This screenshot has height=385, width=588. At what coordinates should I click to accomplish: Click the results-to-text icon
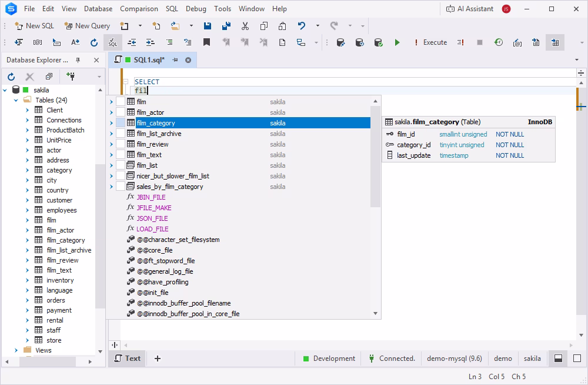536,42
